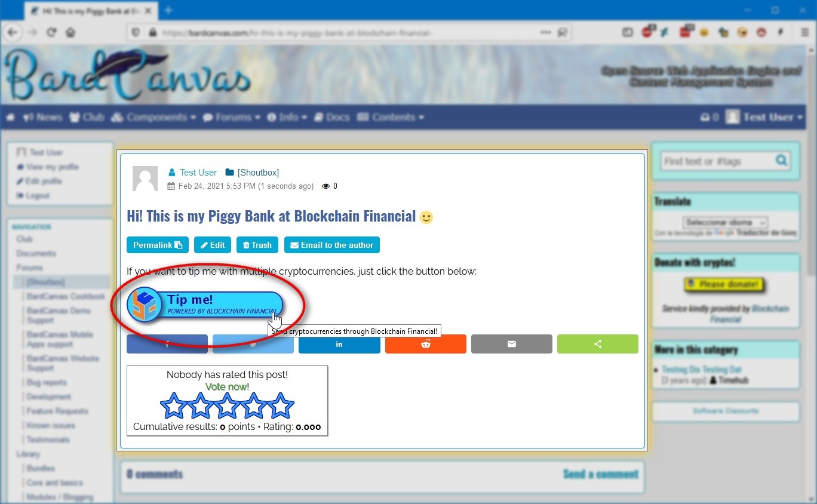Share the post via email icon
Viewport: 817px width, 504px height.
click(511, 344)
